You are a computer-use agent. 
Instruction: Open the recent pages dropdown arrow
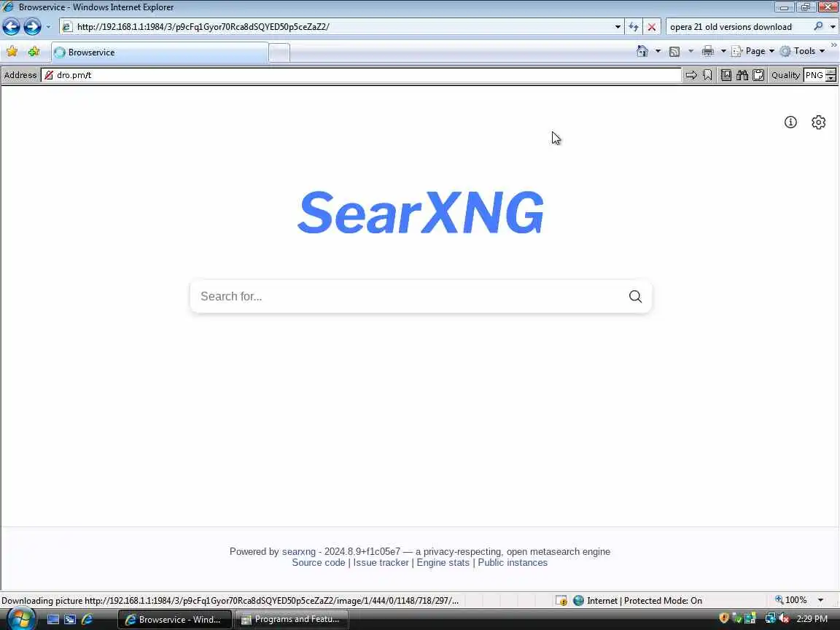pyautogui.click(x=48, y=27)
